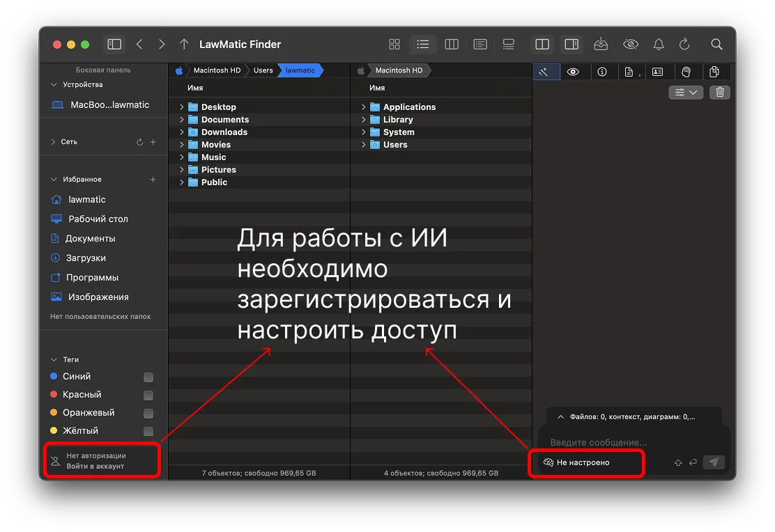Click the return key icon near send
This screenshot has height=532, width=775.
pos(693,462)
